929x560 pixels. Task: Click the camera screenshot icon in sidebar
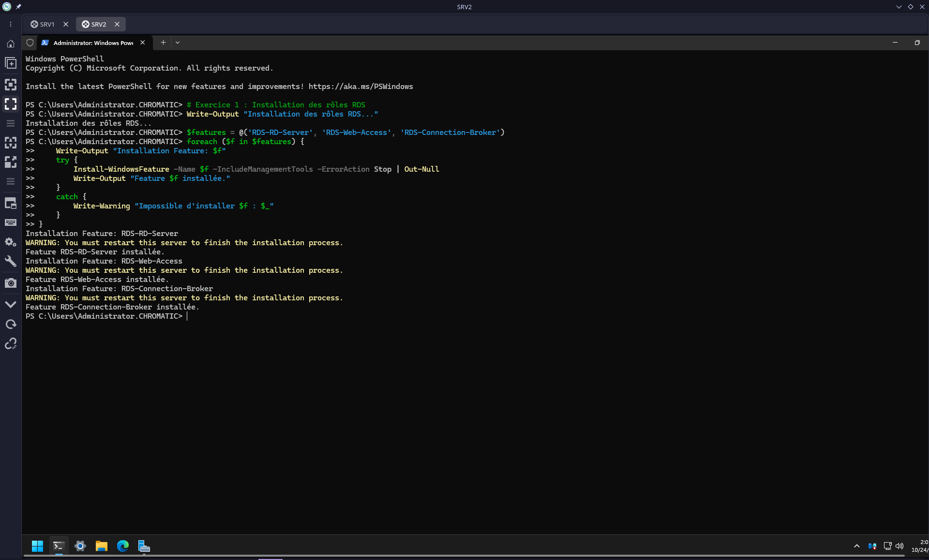[x=11, y=283]
